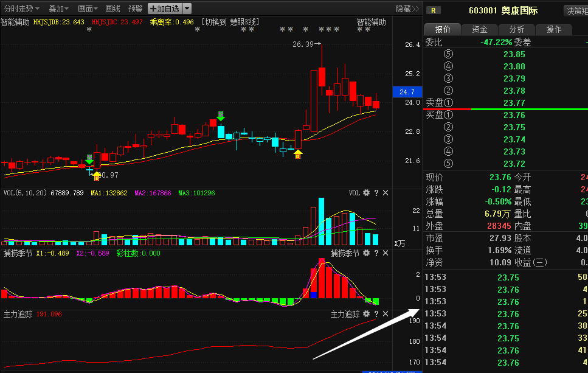Switch to the 资金 tab

point(479,30)
